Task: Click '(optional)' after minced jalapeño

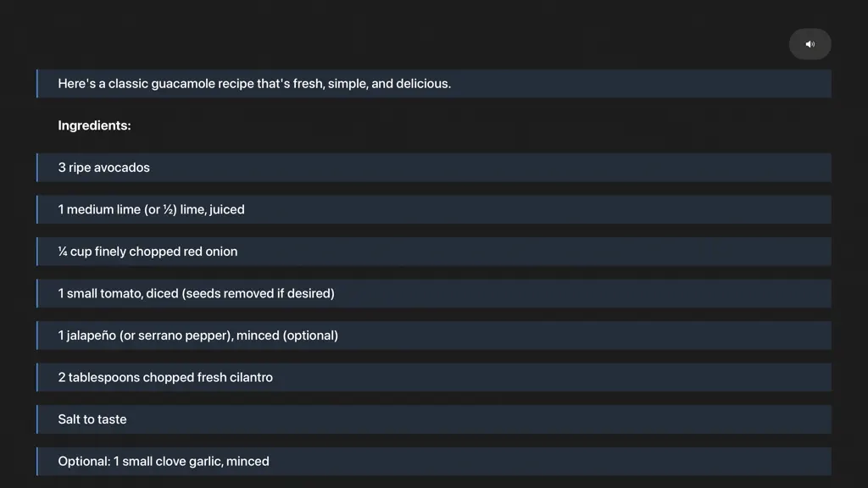Action: pos(310,335)
